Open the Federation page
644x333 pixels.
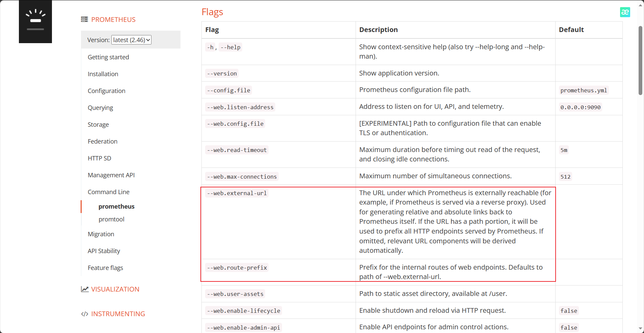pyautogui.click(x=103, y=141)
